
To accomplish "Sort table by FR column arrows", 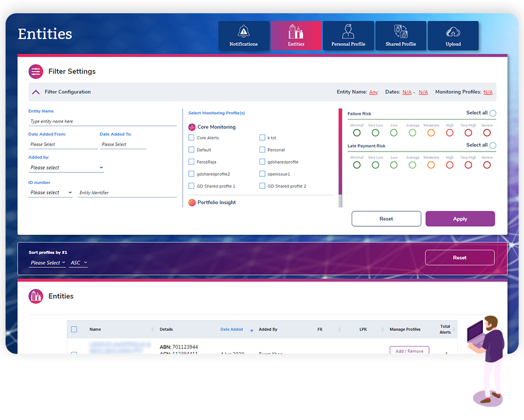I will click(x=339, y=329).
